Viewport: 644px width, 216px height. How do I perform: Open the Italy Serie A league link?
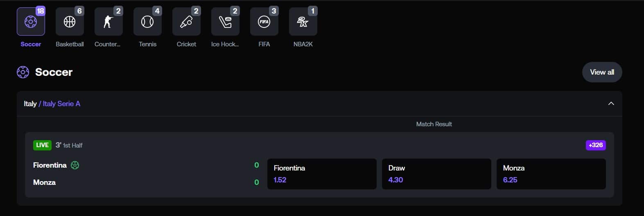click(61, 104)
